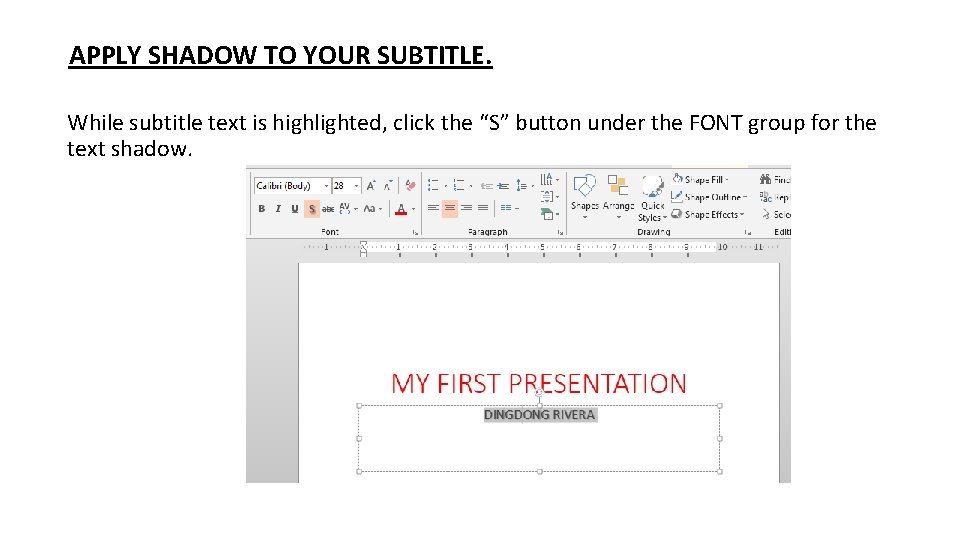Click the bottom-right resize handle of subtitle box
The height and width of the screenshot is (540, 960).
(x=720, y=471)
